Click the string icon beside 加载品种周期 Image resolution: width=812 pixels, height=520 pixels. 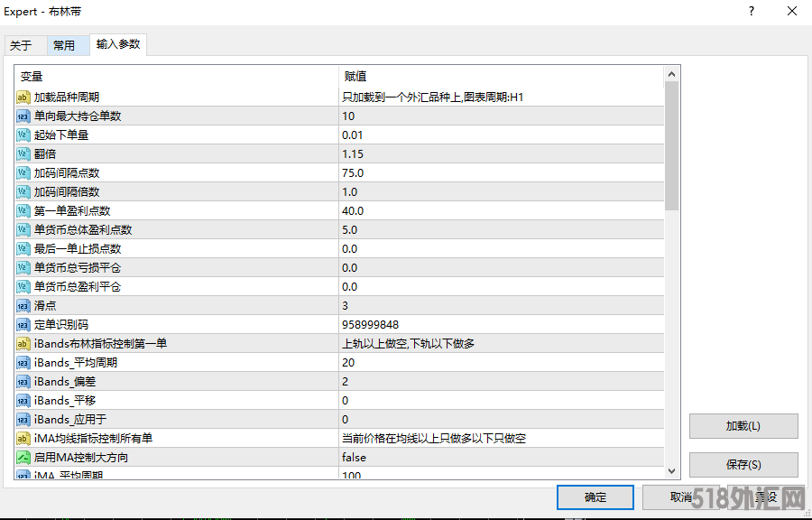23,97
